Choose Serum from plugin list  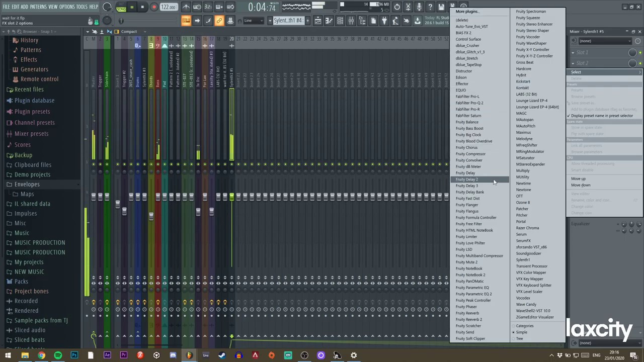(537, 234)
